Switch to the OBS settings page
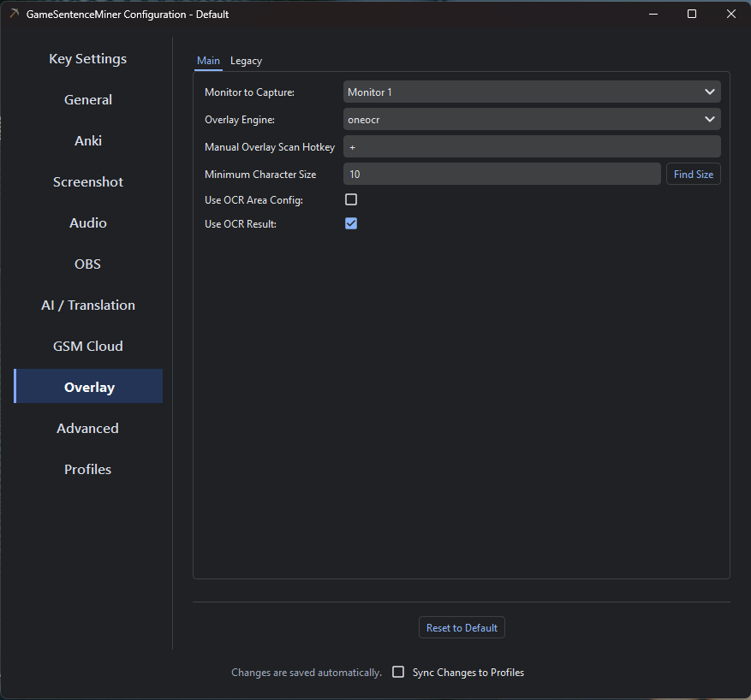Viewport: 751px width, 700px height. click(88, 264)
